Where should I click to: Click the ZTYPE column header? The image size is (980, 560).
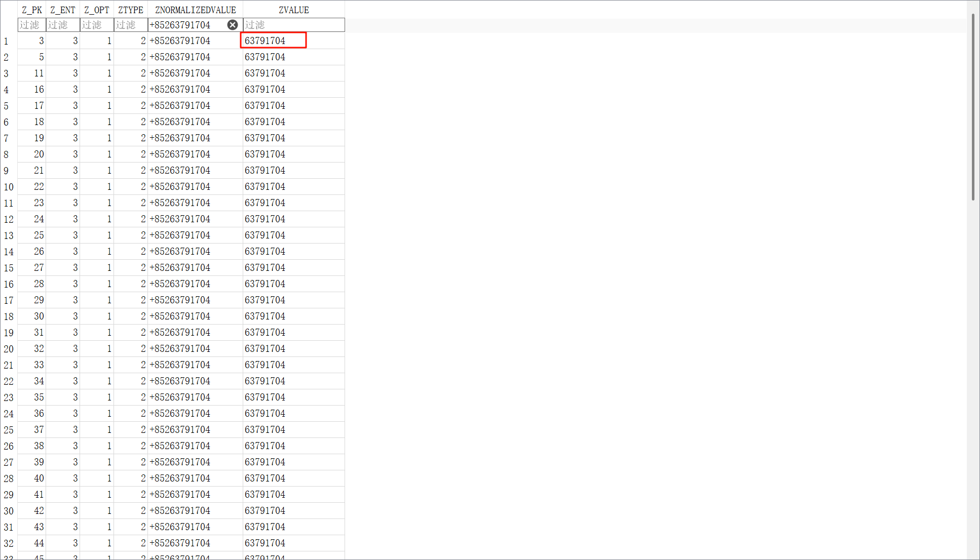pyautogui.click(x=130, y=10)
